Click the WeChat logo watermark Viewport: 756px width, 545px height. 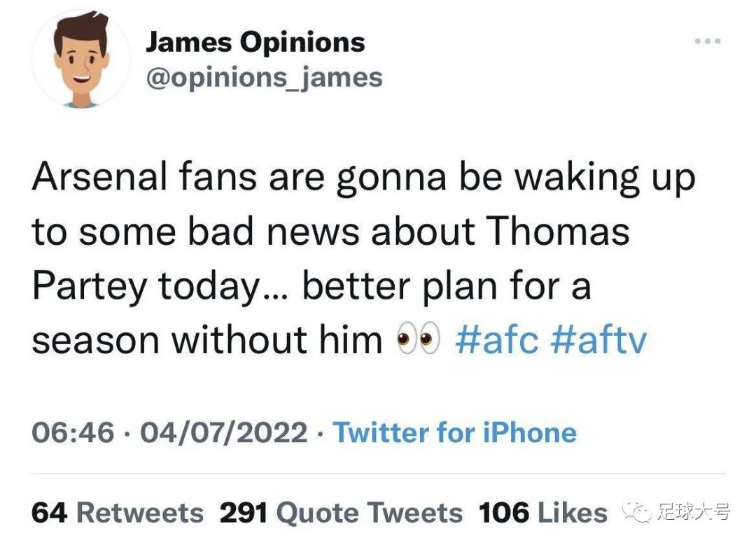pyautogui.click(x=637, y=512)
